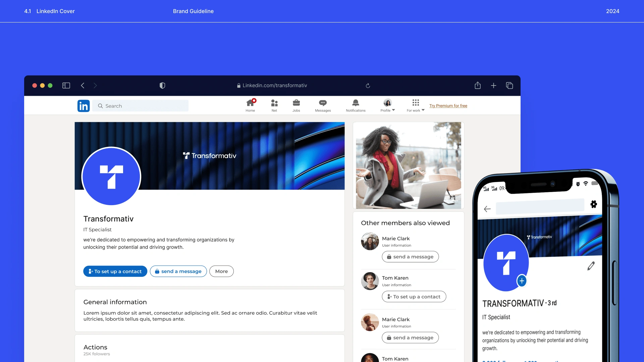Open the Home nav icon

(251, 105)
